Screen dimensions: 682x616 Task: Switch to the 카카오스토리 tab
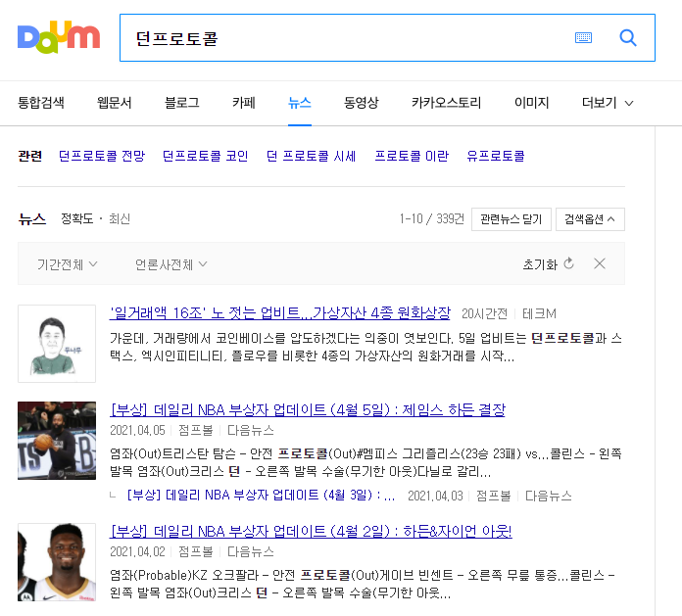446,103
